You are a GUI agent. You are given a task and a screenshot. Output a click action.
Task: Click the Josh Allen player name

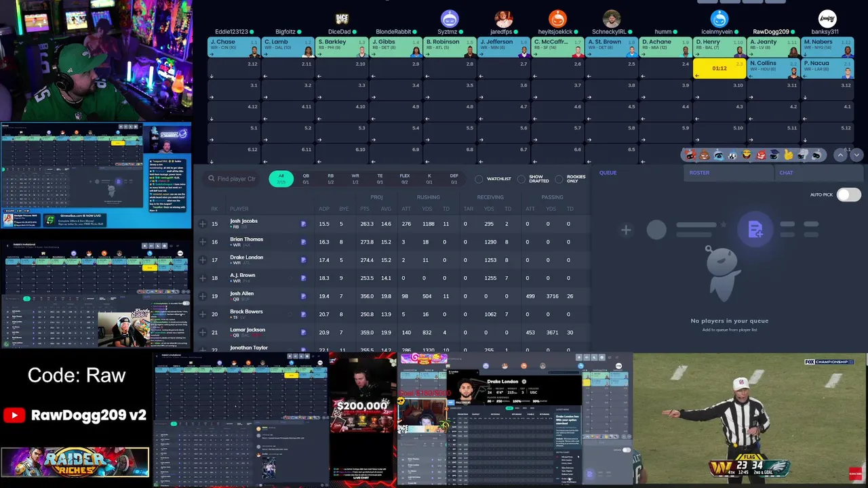[241, 293]
